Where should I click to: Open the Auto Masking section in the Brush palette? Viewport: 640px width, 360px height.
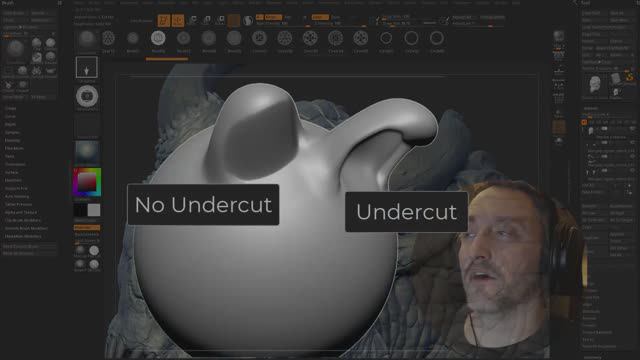(x=17, y=196)
